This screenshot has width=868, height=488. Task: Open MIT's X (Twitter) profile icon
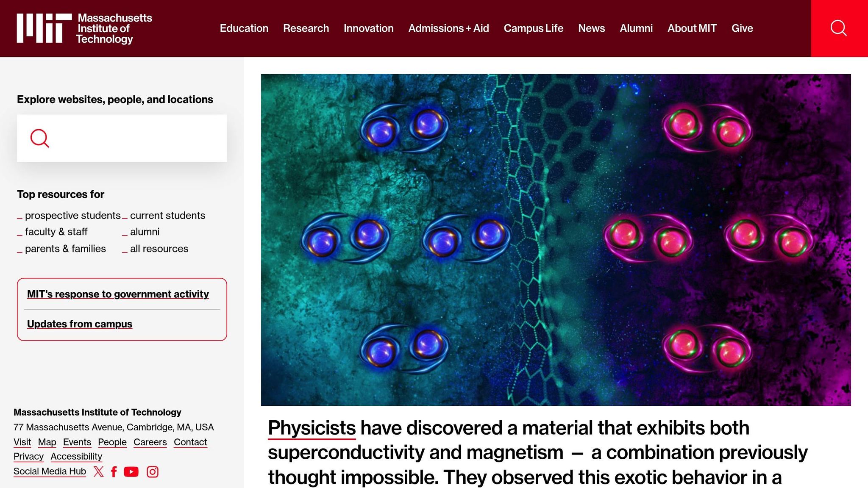pyautogui.click(x=98, y=471)
